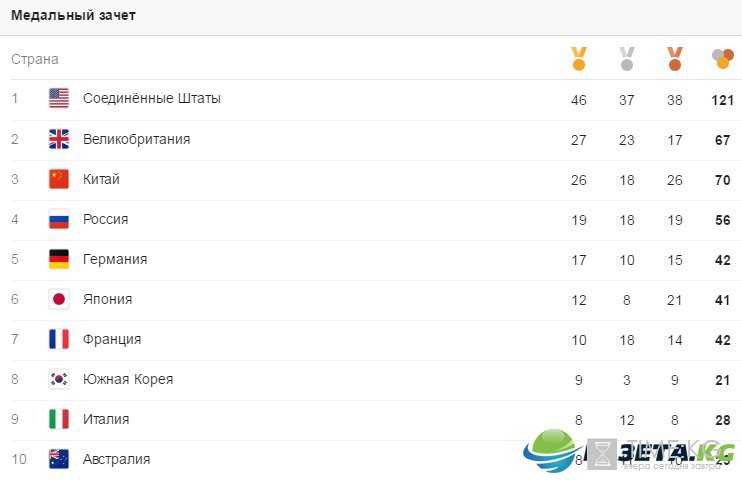
Task: Click the Zeta.kg watermark logo
Action: click(629, 451)
